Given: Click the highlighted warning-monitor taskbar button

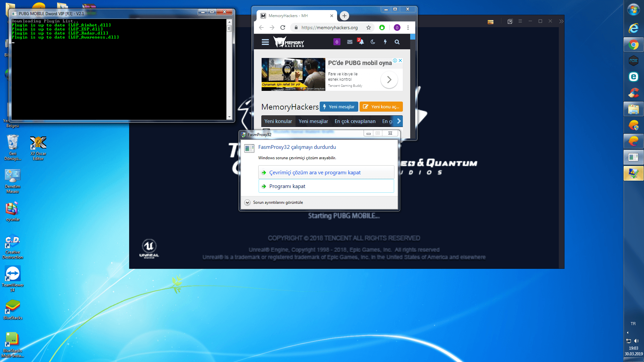Looking at the screenshot, I should [x=634, y=173].
